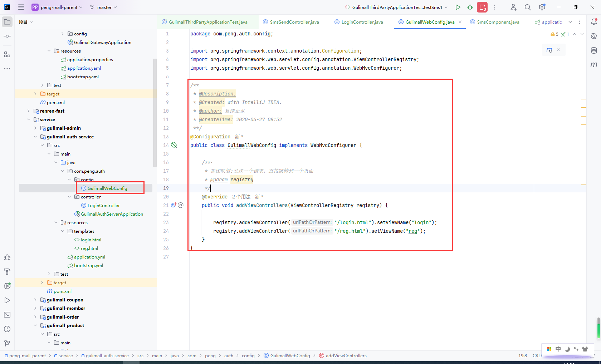Collapse the templates folder
The width and height of the screenshot is (601, 364).
coord(63,231)
